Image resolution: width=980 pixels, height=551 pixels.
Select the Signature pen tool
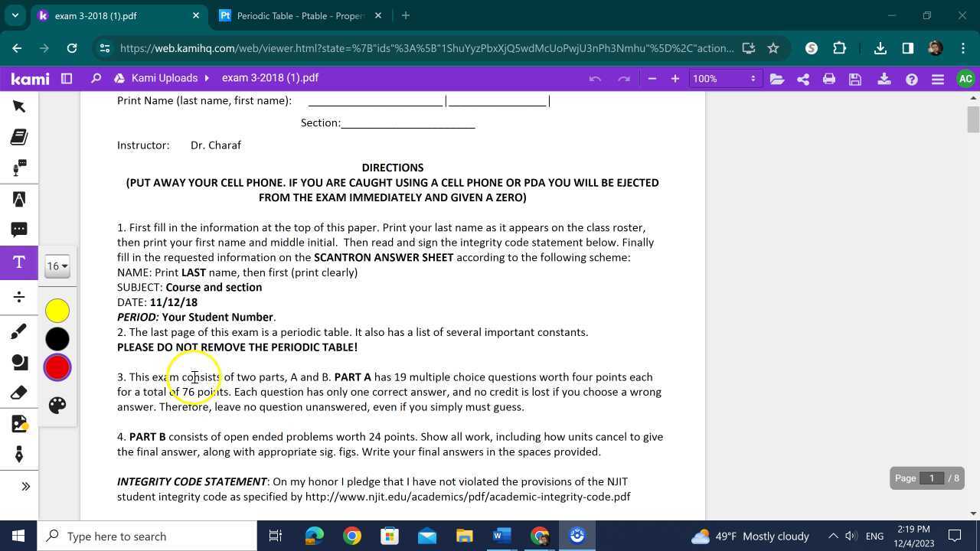pyautogui.click(x=19, y=454)
